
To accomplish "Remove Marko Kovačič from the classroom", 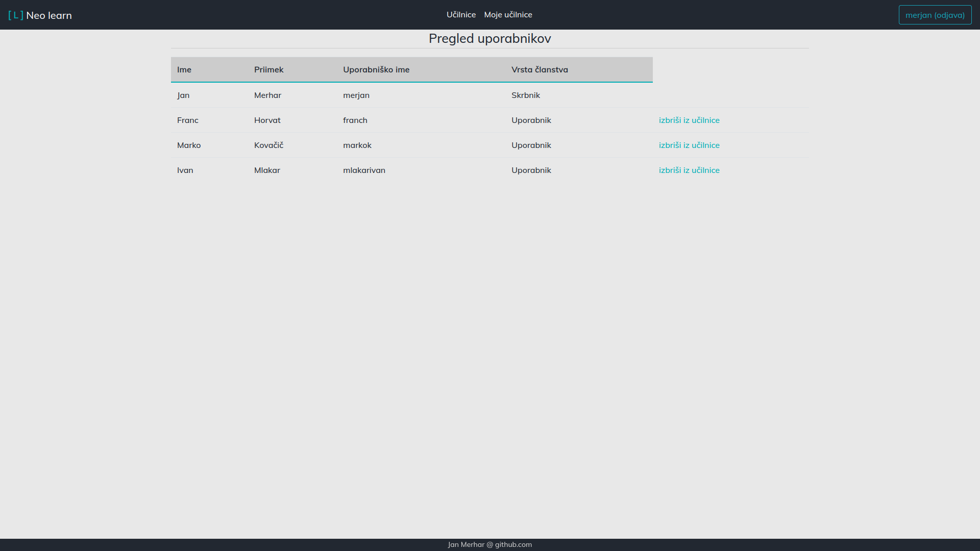I will [x=689, y=145].
